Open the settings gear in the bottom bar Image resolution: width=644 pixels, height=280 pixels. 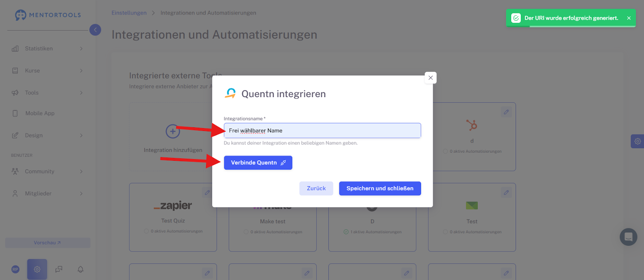click(37, 269)
